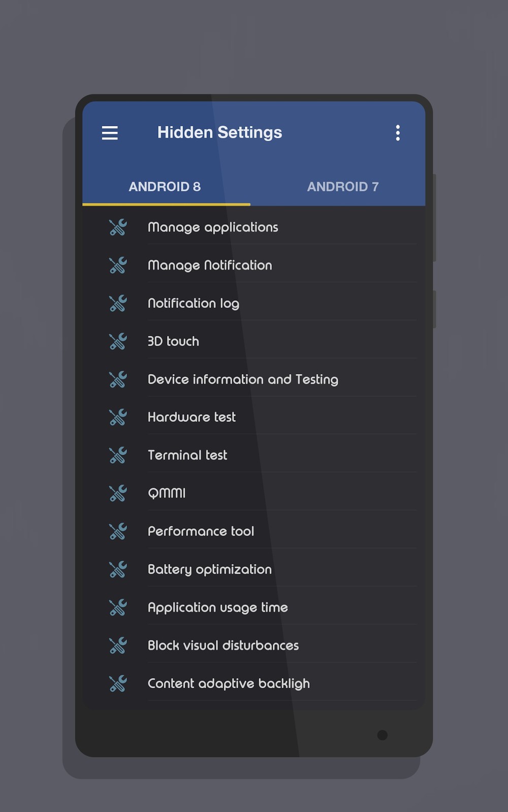Click the tools icon beside Battery optimization
The width and height of the screenshot is (508, 812).
point(118,569)
